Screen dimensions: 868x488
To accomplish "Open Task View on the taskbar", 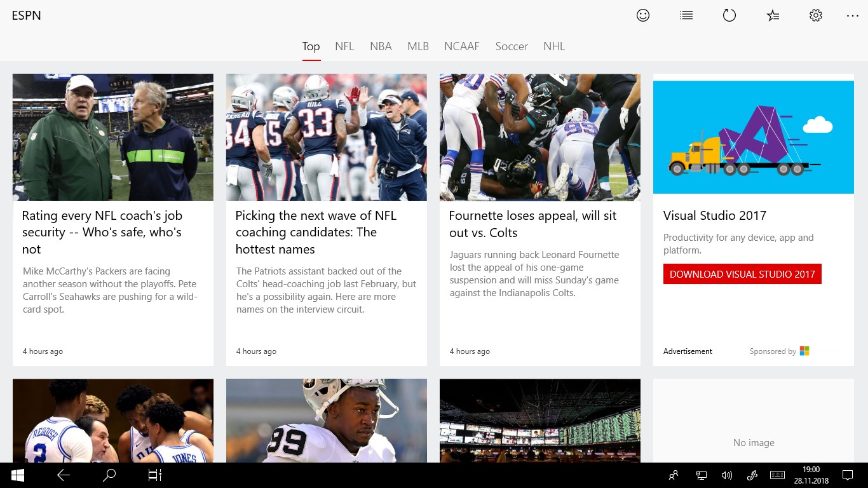I will pyautogui.click(x=155, y=475).
